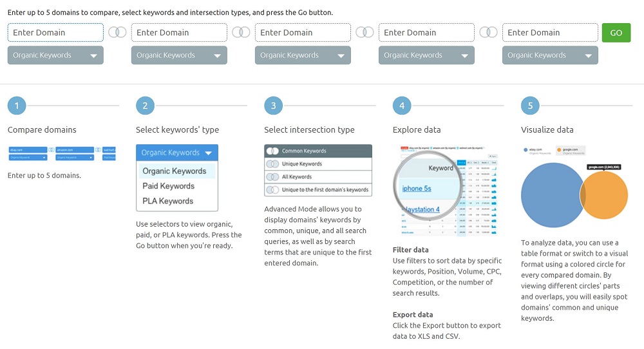Click the Select intersection type heading
The width and height of the screenshot is (644, 349).
309,129
